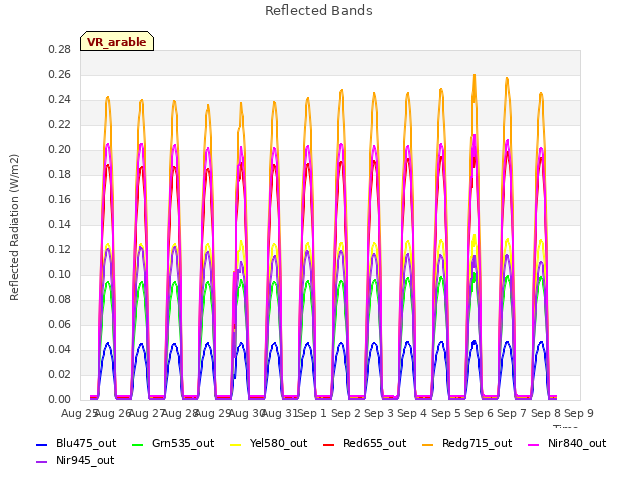640x480 pixels.
Task: Toggle the Blu475_out legend entry
Action: tap(76, 444)
